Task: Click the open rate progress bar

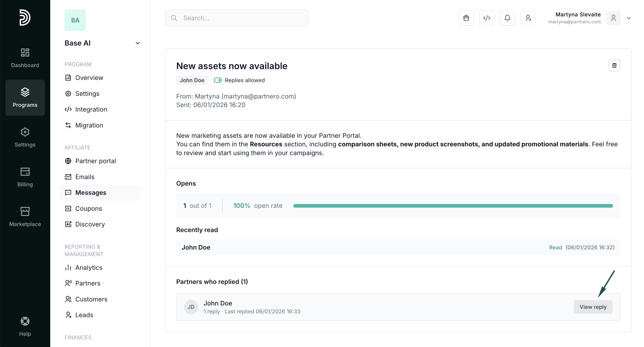Action: point(453,206)
